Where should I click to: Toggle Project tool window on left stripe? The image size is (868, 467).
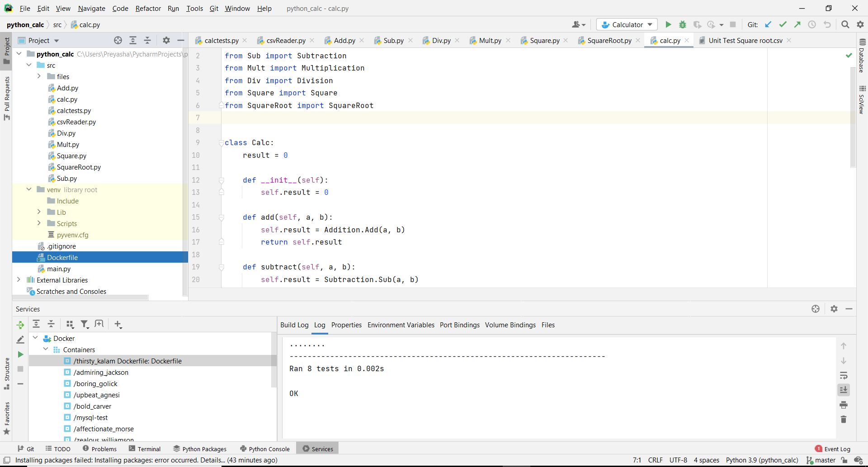tap(6, 51)
